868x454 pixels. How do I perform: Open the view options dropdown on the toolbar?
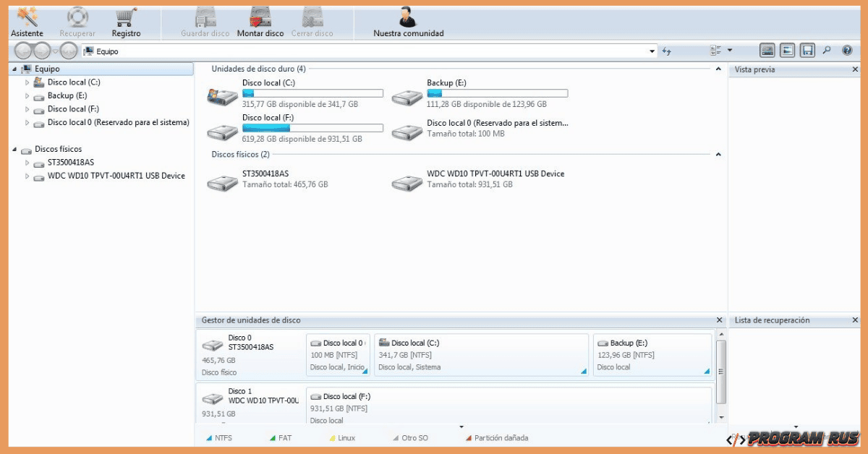tap(730, 51)
